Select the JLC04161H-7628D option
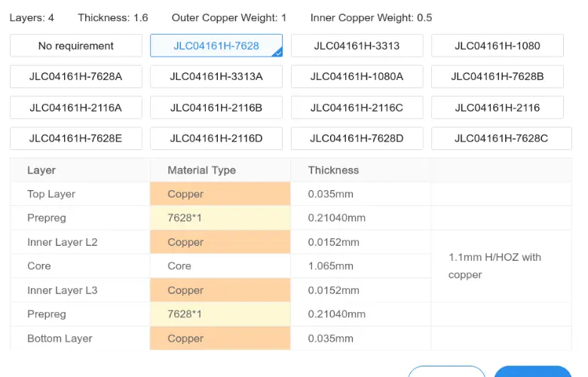Image resolution: width=588 pixels, height=377 pixels. click(x=357, y=139)
